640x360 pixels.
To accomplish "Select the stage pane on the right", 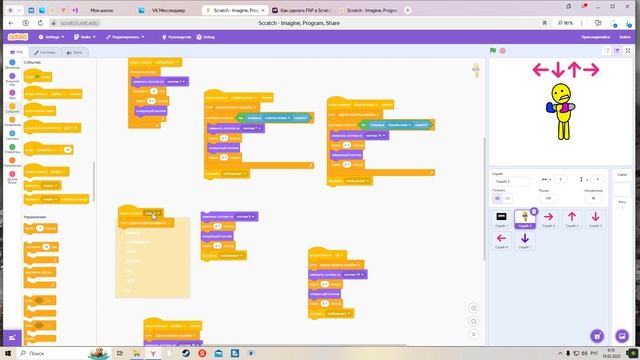I will click(622, 189).
